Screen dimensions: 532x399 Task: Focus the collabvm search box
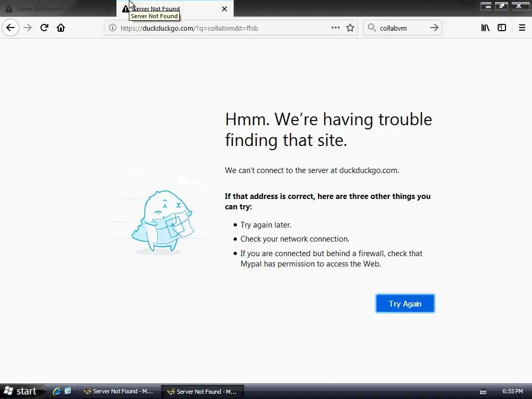coord(402,28)
